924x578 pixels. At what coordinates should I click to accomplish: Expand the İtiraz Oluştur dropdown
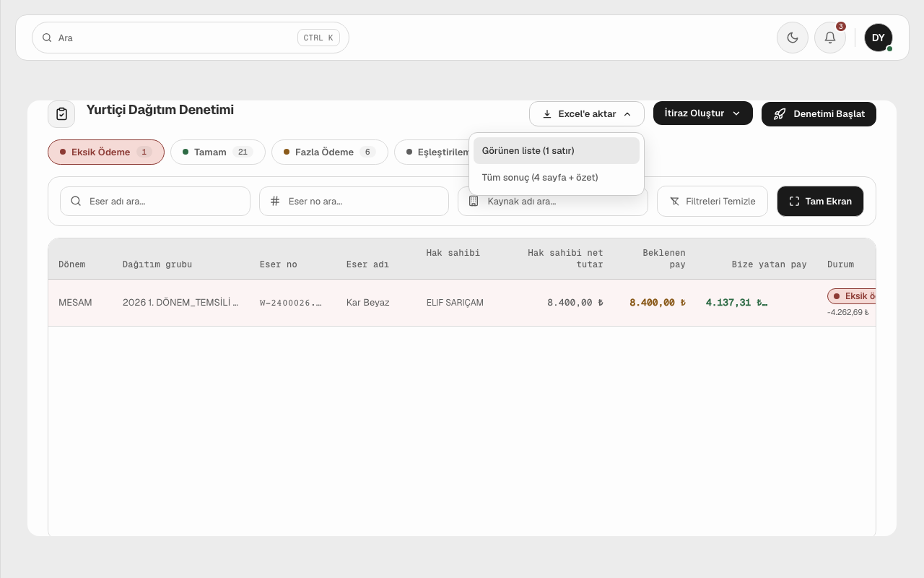click(x=703, y=113)
